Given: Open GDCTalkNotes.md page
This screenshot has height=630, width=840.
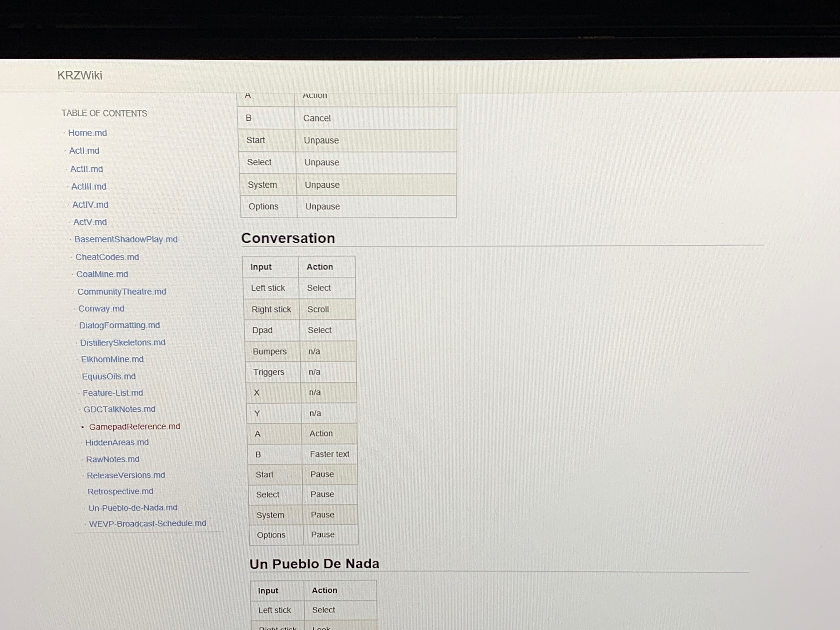Looking at the screenshot, I should [x=119, y=409].
